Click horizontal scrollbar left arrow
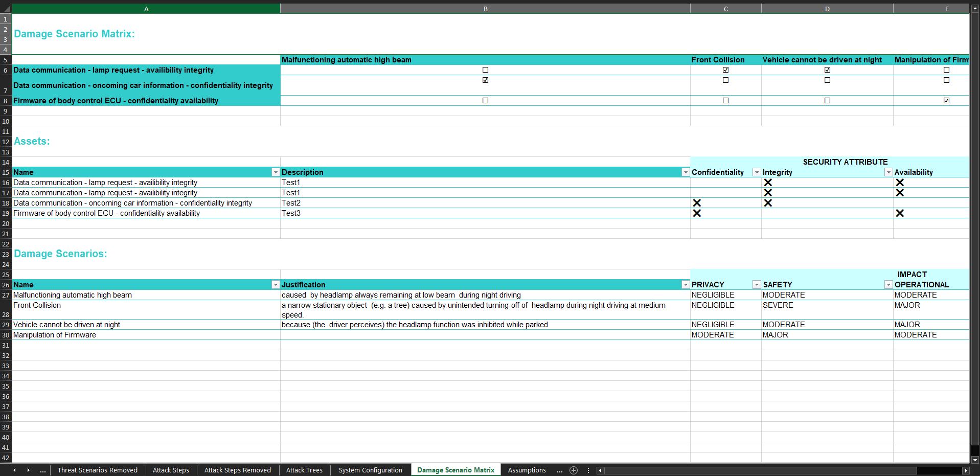 pyautogui.click(x=600, y=470)
